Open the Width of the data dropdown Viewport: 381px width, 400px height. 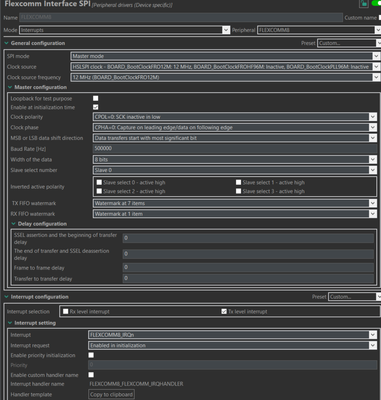click(x=235, y=159)
